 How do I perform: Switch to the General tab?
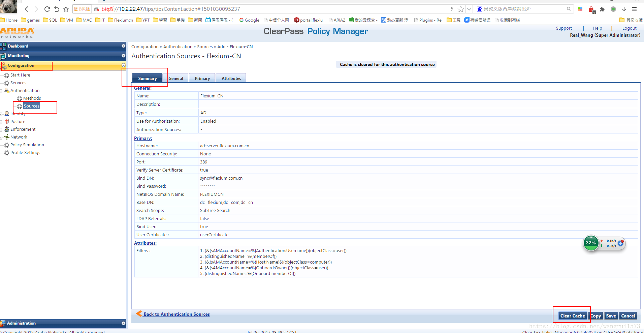point(176,78)
